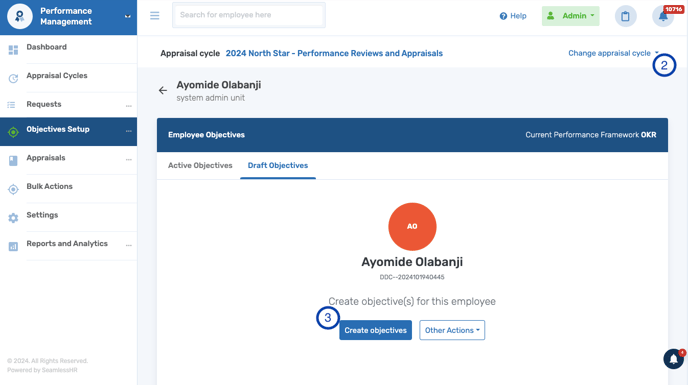Click the Requests list icon
688x385 pixels.
click(11, 105)
